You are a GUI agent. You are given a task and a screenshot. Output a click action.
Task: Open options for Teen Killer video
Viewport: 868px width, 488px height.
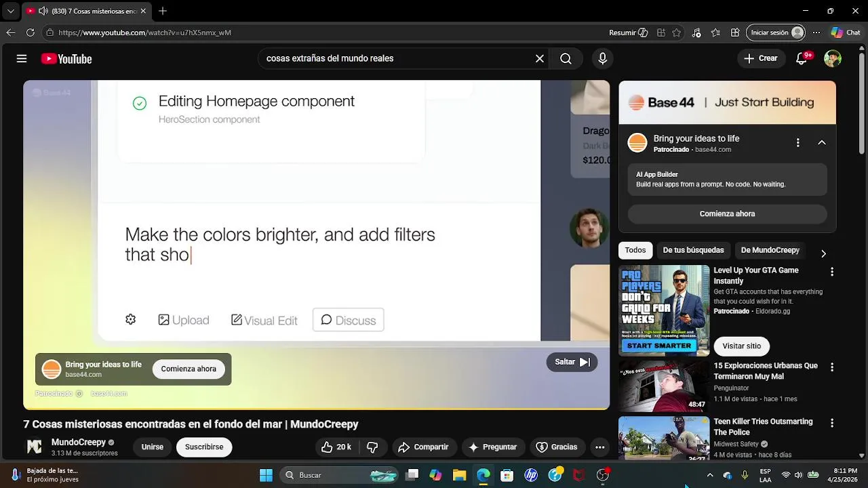(x=832, y=423)
